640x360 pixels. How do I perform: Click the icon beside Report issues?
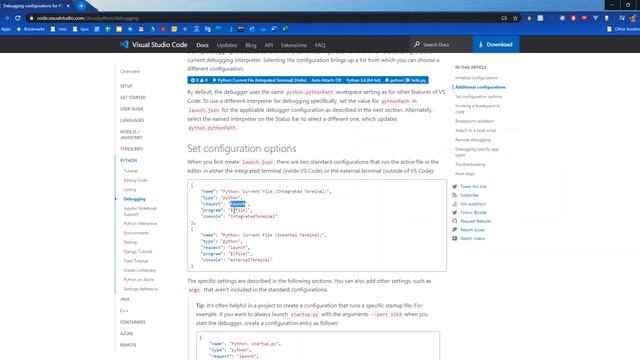coord(454,229)
